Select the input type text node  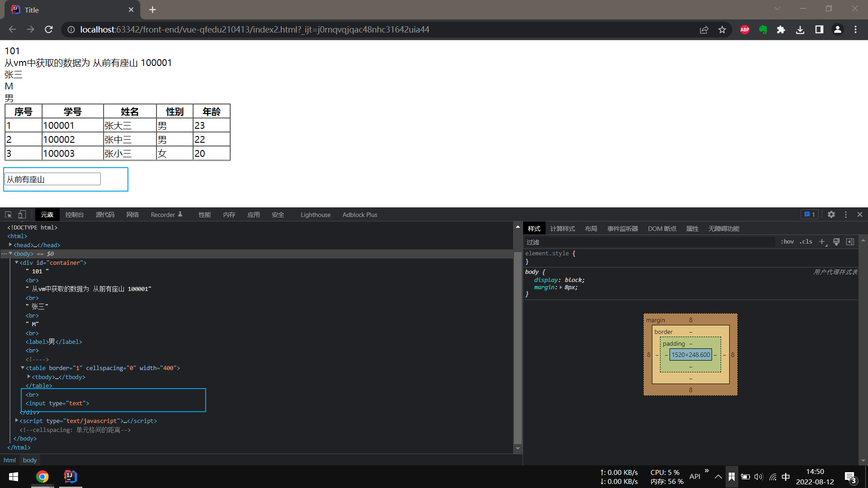click(57, 403)
